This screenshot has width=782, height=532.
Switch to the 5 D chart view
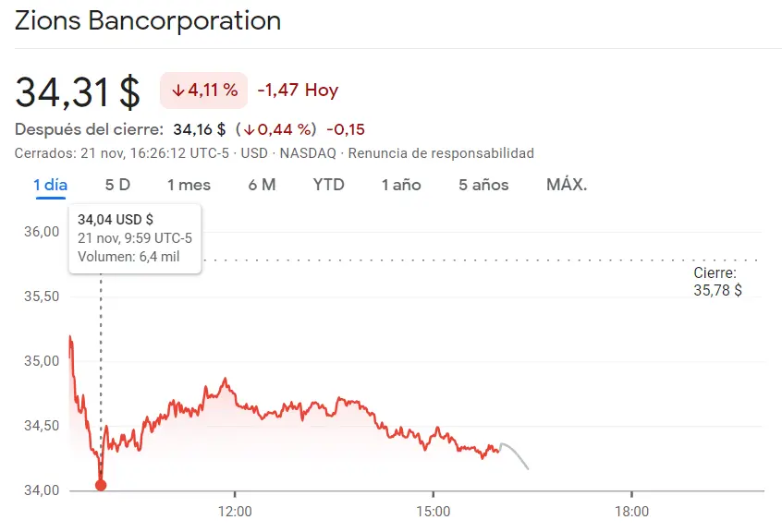tap(117, 185)
